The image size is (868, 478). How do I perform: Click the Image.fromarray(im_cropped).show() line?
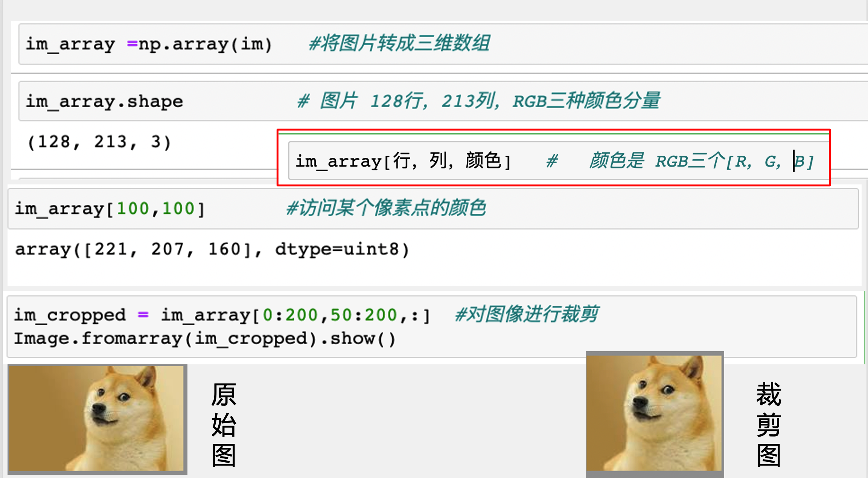click(x=205, y=339)
